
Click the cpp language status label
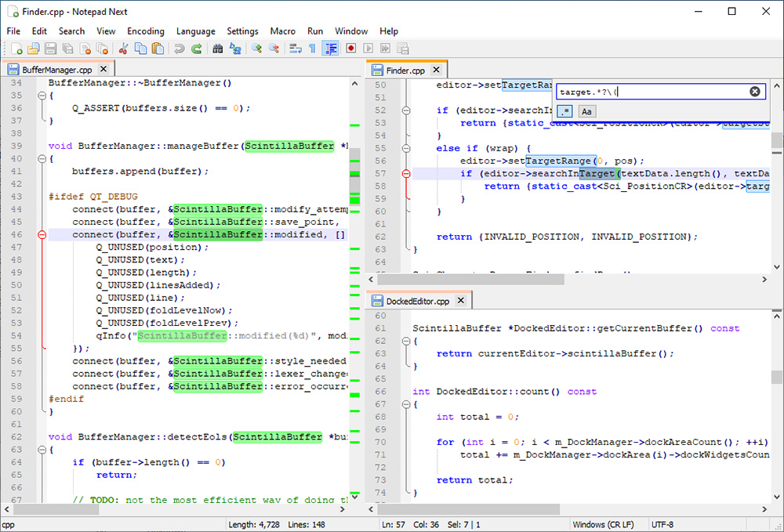(x=8, y=525)
